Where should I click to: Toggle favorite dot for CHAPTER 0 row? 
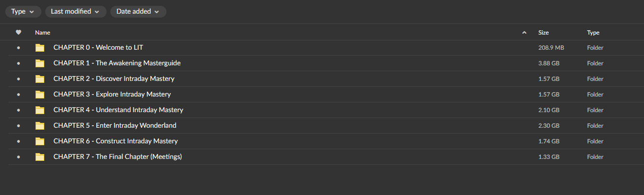point(18,48)
